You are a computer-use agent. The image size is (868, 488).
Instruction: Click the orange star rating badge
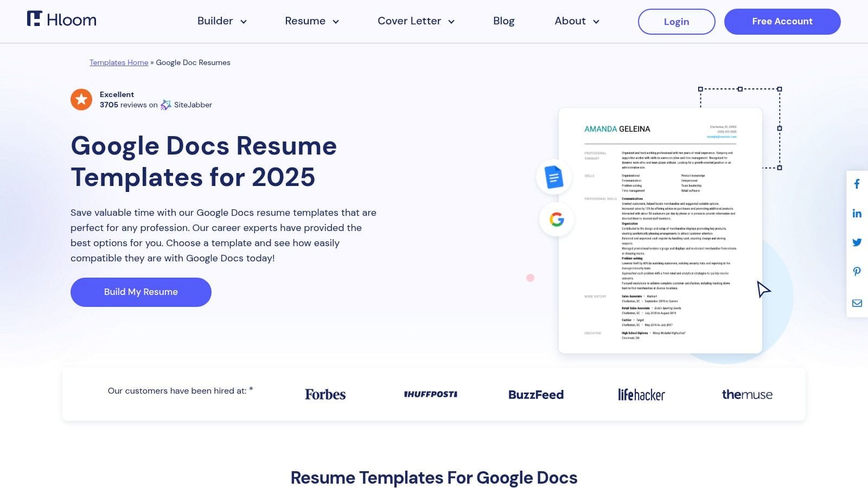(x=81, y=100)
